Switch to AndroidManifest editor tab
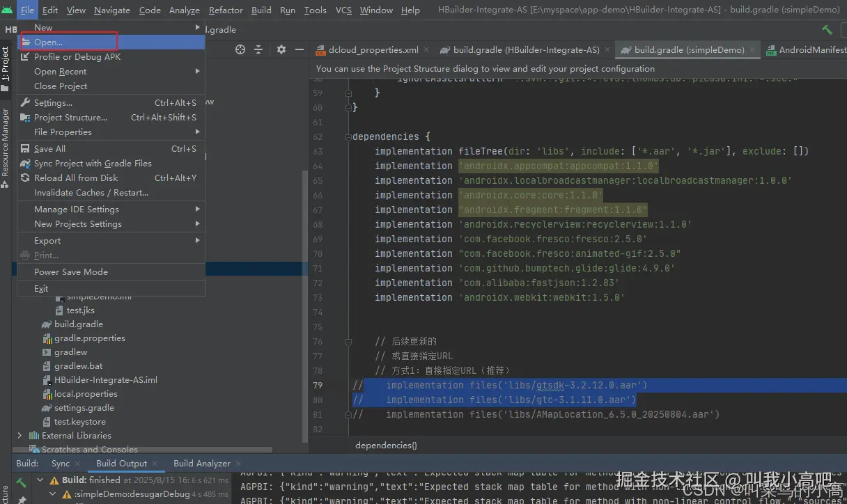The image size is (847, 504). click(x=805, y=50)
